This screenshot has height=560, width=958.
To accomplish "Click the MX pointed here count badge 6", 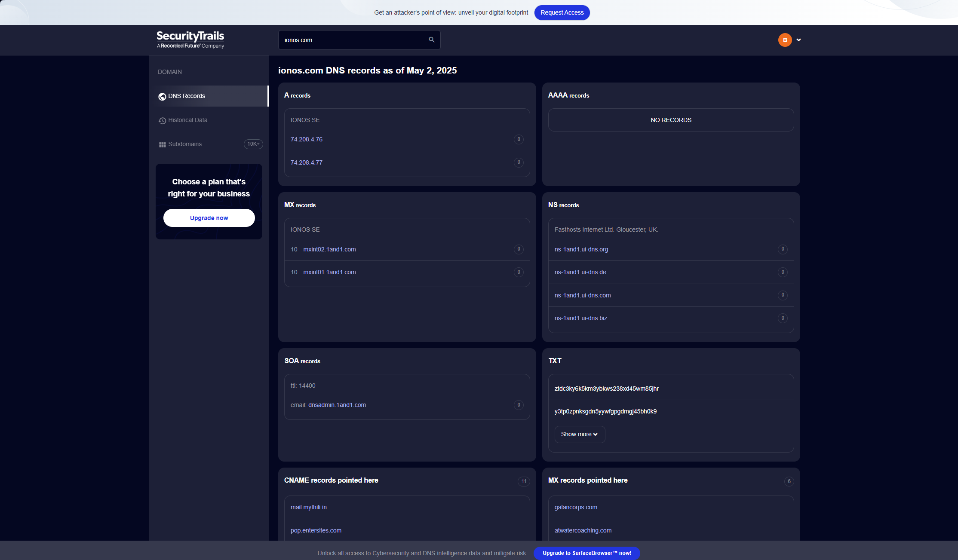I will (789, 481).
